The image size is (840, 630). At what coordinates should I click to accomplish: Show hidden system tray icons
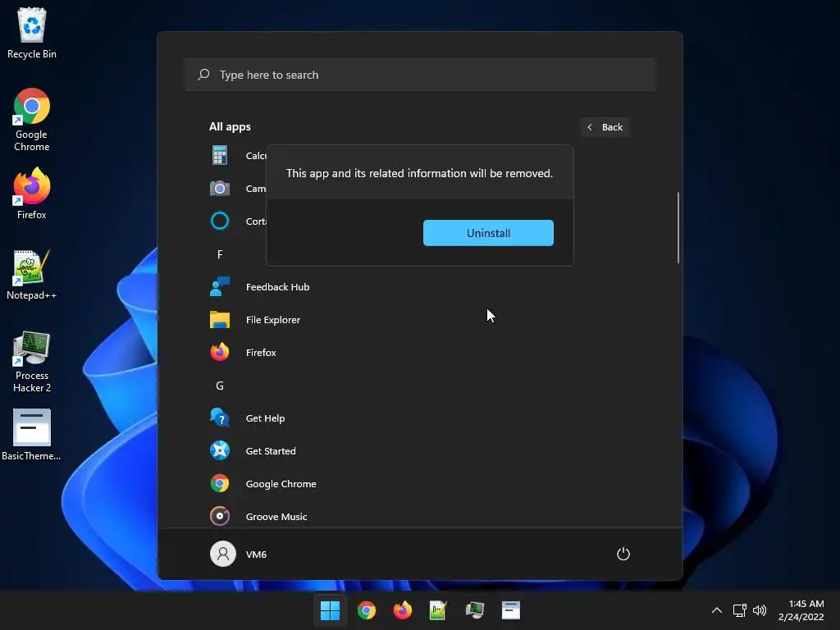click(x=717, y=610)
